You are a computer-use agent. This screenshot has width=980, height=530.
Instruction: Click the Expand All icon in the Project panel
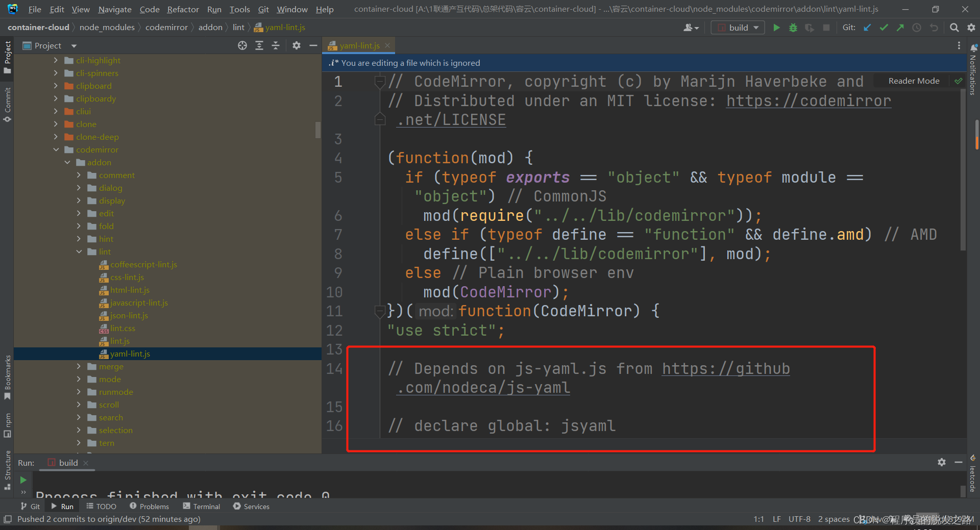point(259,45)
